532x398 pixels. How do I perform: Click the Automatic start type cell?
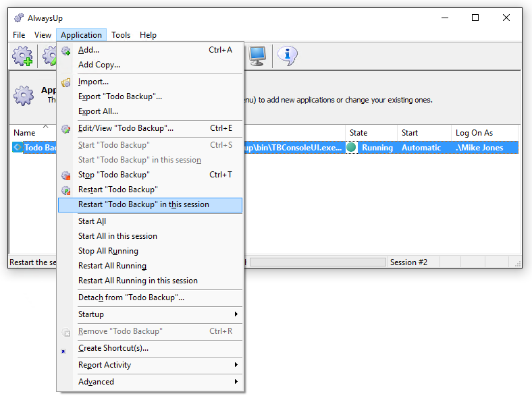pos(421,148)
